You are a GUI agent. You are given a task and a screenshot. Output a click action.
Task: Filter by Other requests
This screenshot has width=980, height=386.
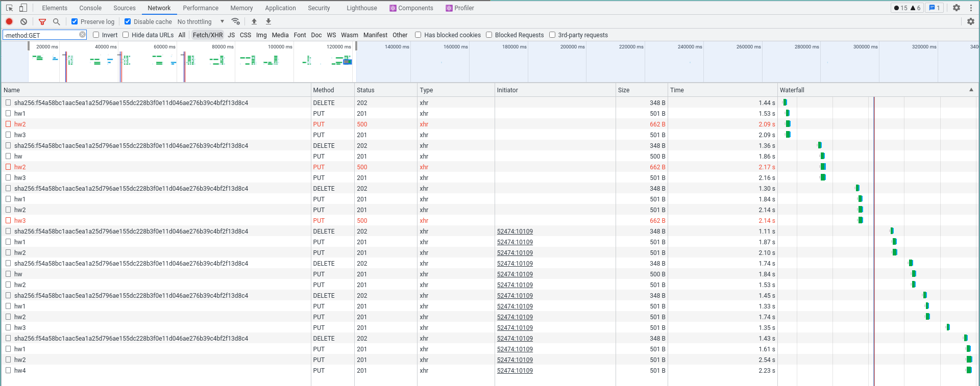(x=400, y=35)
